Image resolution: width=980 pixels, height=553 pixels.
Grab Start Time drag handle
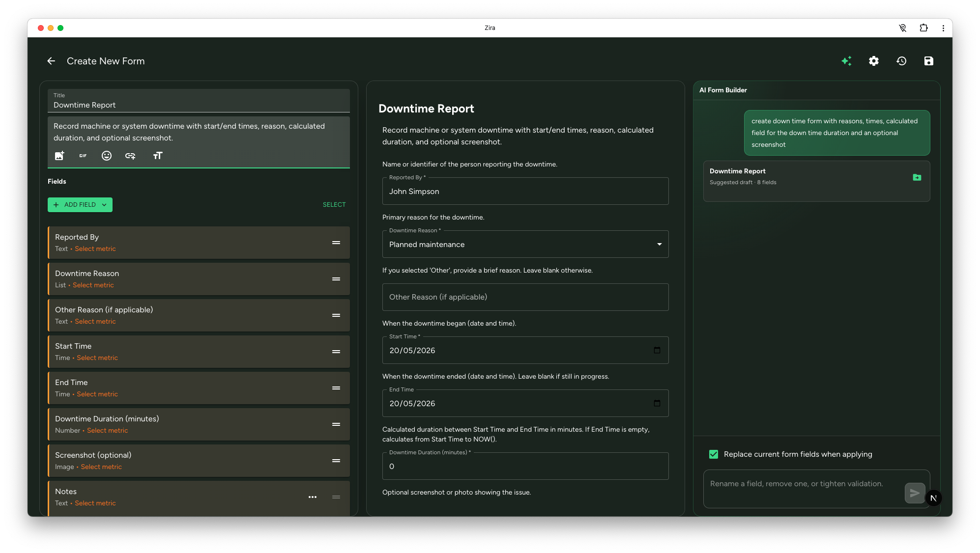coord(336,352)
